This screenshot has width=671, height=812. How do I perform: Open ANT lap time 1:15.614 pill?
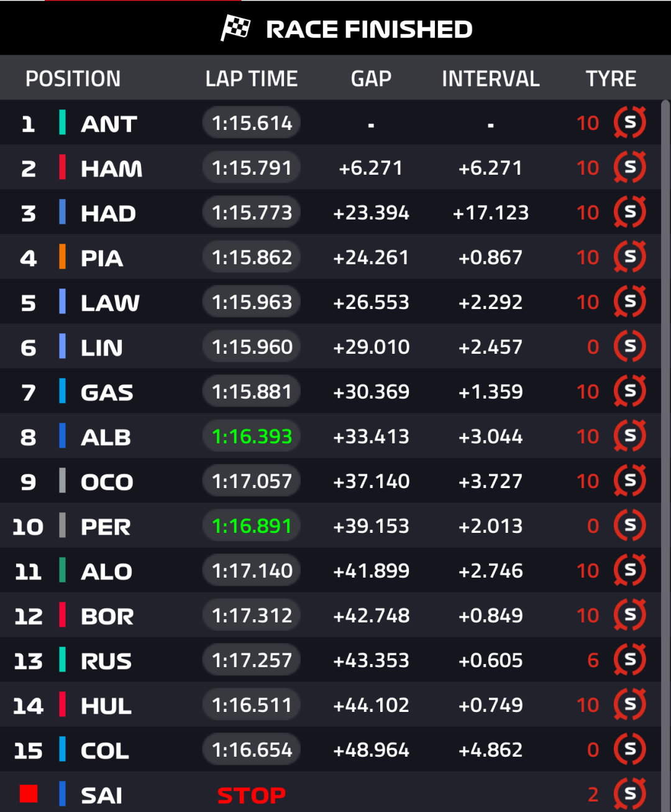[252, 123]
